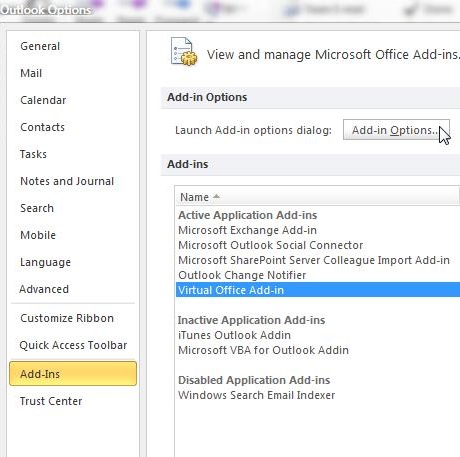Sort add-ins by the Name column header
This screenshot has width=460, height=457.
point(317,197)
